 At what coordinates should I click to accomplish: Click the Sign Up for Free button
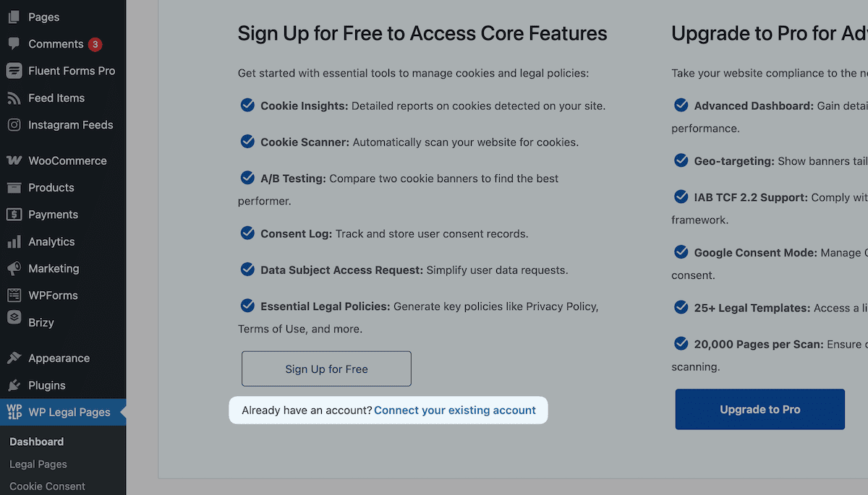pos(326,369)
